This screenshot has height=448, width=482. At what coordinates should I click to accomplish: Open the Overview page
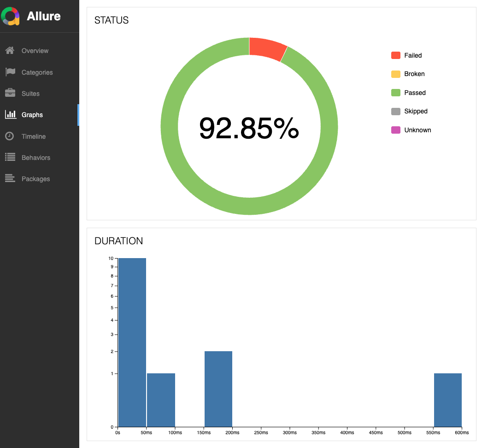35,51
